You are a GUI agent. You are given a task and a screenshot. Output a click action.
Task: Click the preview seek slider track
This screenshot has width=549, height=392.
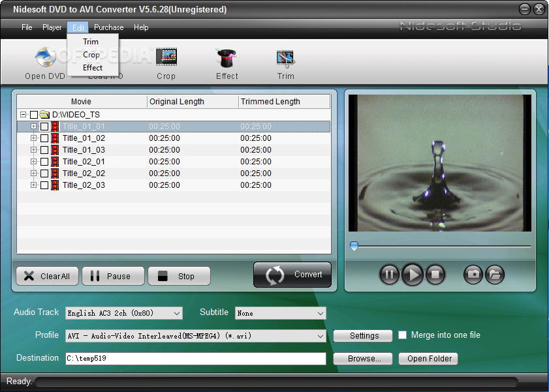441,246
